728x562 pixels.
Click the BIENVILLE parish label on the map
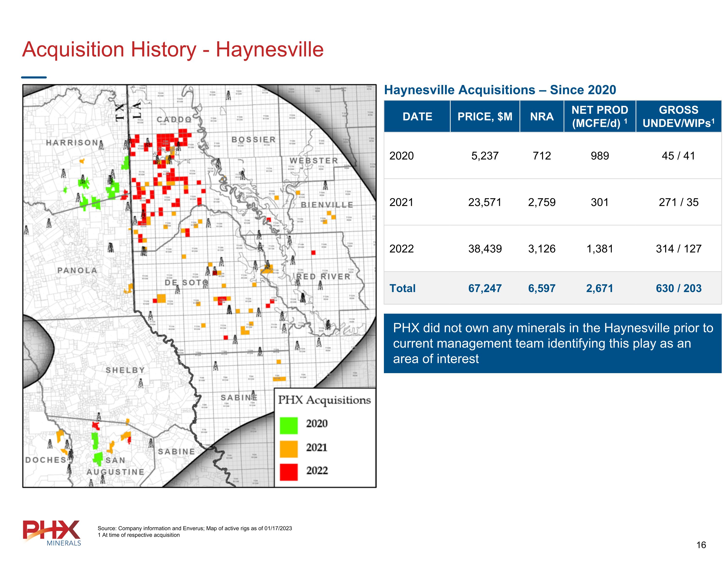pos(327,205)
